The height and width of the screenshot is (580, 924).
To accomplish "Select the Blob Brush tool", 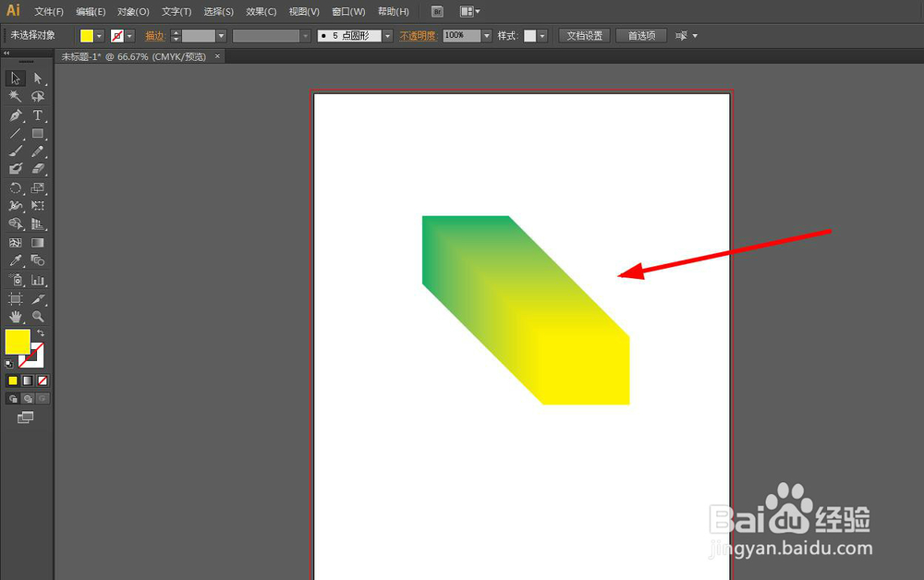I will (16, 169).
